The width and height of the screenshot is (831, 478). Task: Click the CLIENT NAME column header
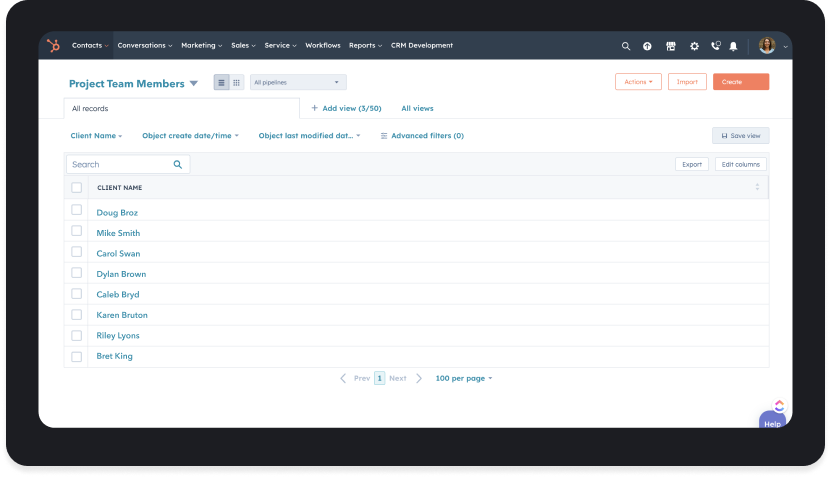120,188
